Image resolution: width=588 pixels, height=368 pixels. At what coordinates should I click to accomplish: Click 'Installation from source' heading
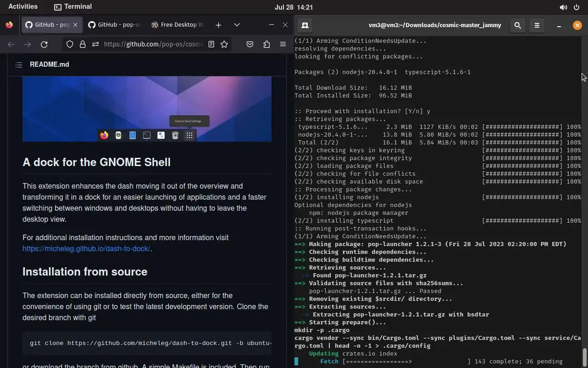coord(85,271)
